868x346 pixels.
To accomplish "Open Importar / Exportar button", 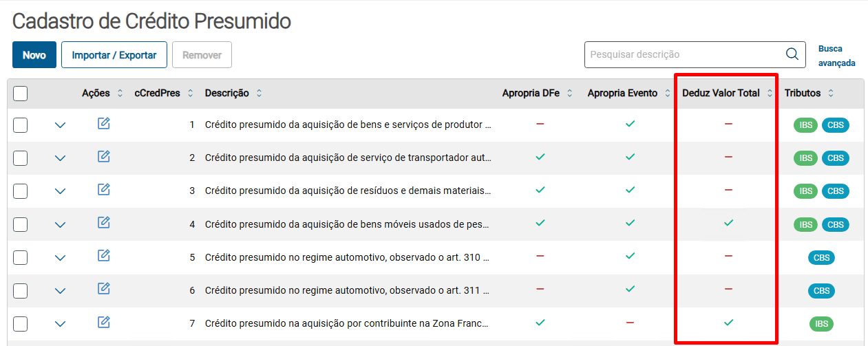I will (x=114, y=55).
